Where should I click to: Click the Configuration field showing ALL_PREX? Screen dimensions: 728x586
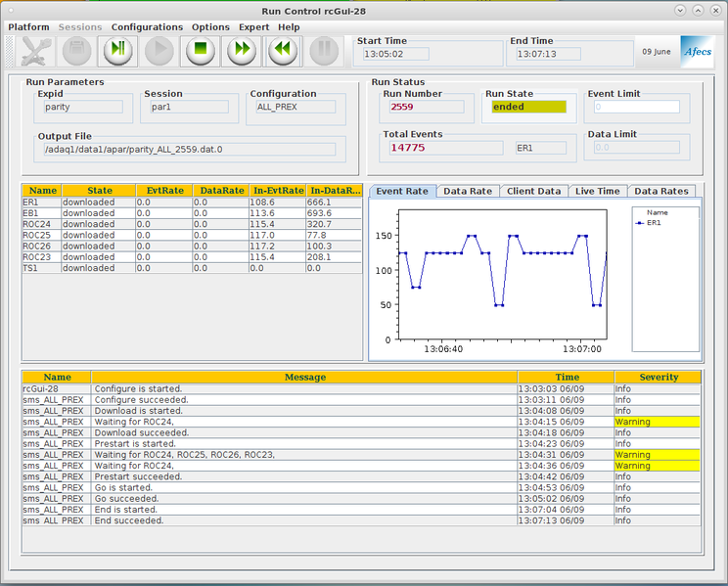click(x=296, y=107)
